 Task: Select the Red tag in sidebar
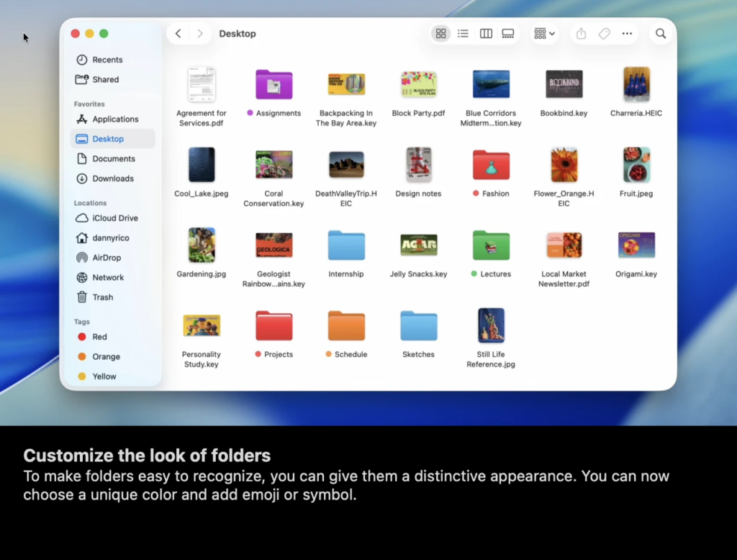(x=99, y=337)
